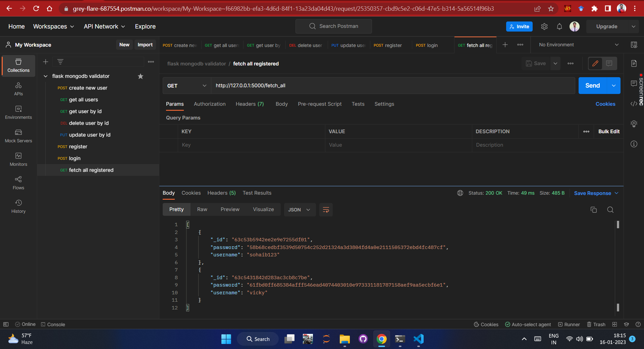The image size is (644, 349).
Task: Open the GET method dropdown
Action: pyautogui.click(x=186, y=86)
